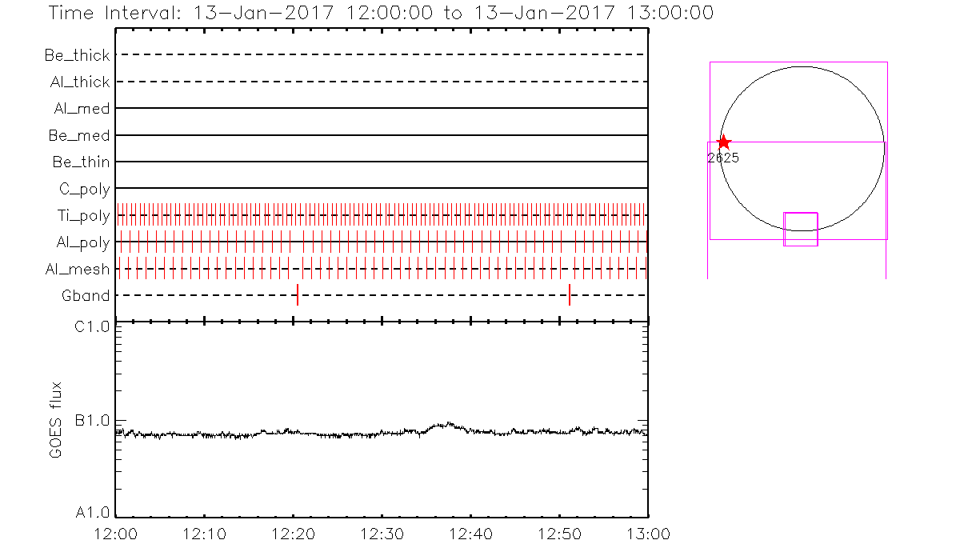This screenshot has height=560, width=960.
Task: Select the magenta field-of-view box
Action: pyautogui.click(x=801, y=228)
